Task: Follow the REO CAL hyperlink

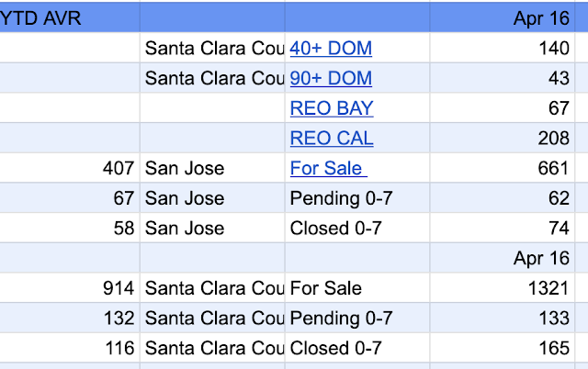Action: coord(332,139)
